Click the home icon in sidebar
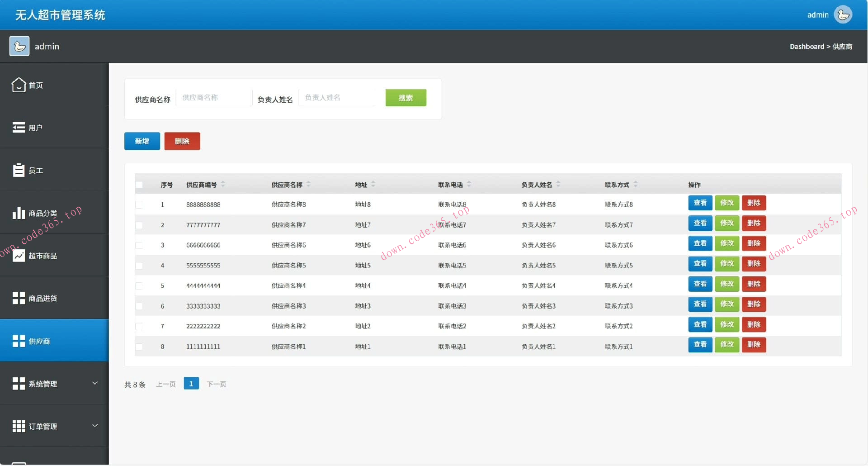868x466 pixels. pyautogui.click(x=19, y=85)
